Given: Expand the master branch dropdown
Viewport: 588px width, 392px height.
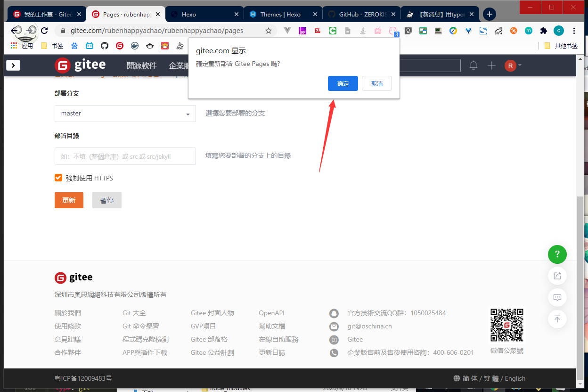Looking at the screenshot, I should tap(125, 114).
